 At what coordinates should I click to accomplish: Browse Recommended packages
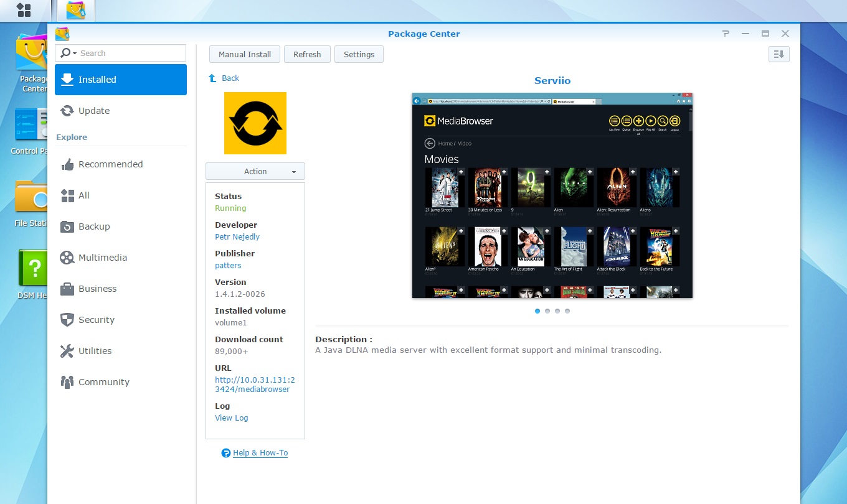click(121, 164)
